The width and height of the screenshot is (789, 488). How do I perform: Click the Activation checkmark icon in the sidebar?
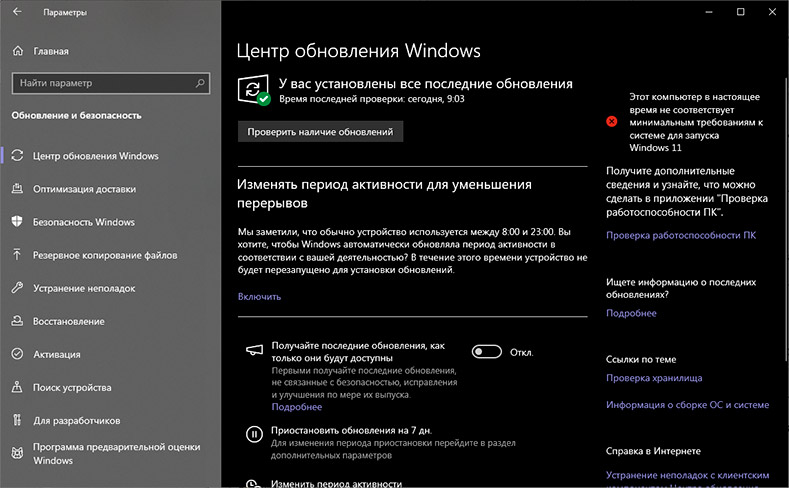[x=17, y=354]
